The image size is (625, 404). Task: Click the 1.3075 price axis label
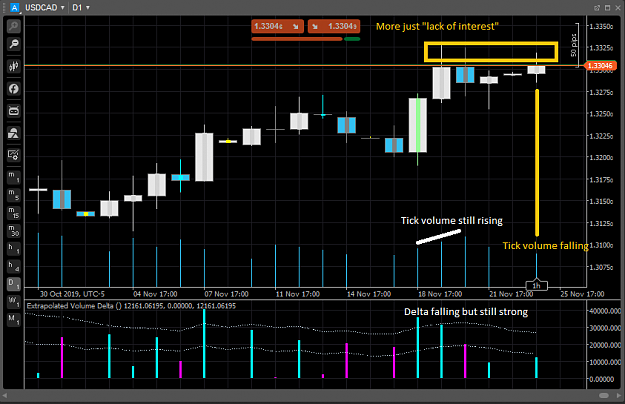coord(601,267)
